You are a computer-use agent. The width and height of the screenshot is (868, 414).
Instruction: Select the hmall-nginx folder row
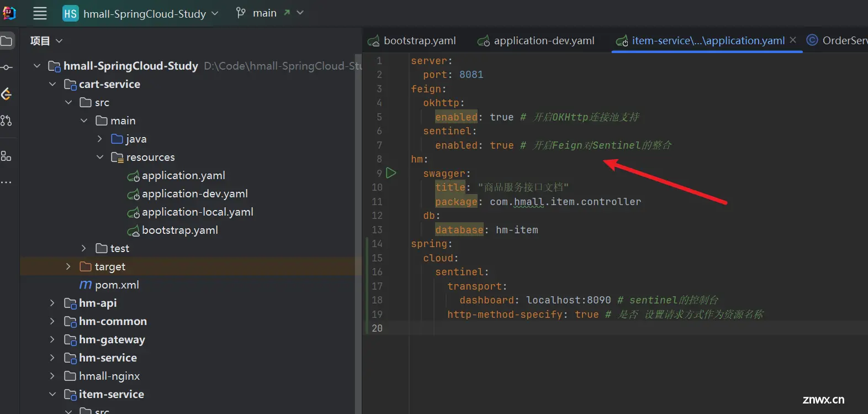tap(190, 376)
